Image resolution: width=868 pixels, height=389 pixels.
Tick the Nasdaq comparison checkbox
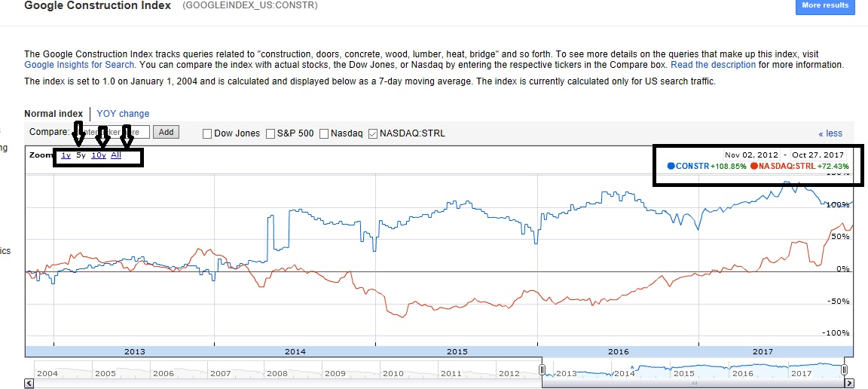coord(325,133)
